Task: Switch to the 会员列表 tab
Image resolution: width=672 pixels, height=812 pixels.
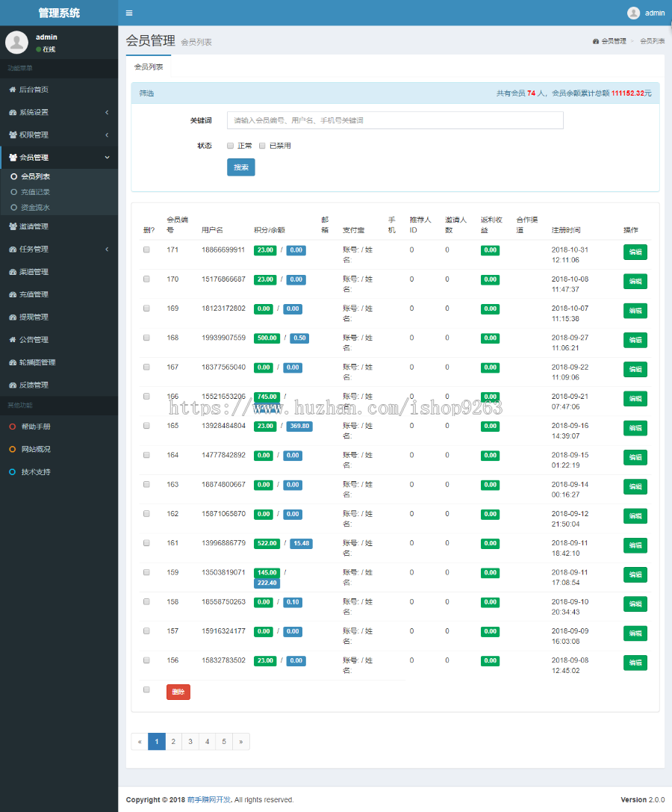Action: pyautogui.click(x=149, y=66)
